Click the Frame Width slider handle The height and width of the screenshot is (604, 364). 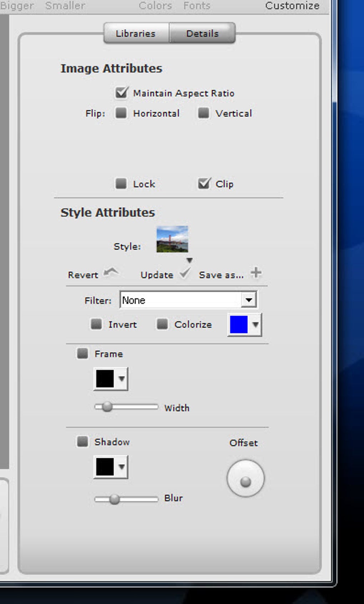point(107,407)
